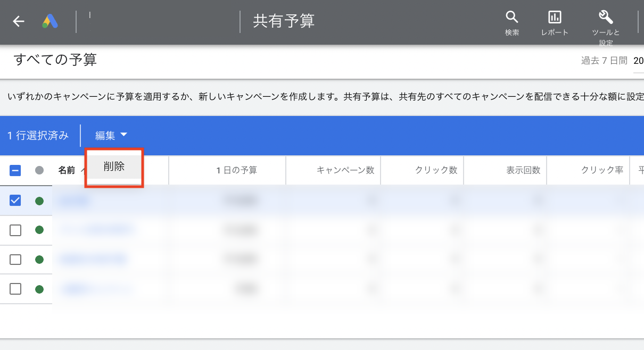Open the reports chart icon
The image size is (644, 350).
point(555,17)
